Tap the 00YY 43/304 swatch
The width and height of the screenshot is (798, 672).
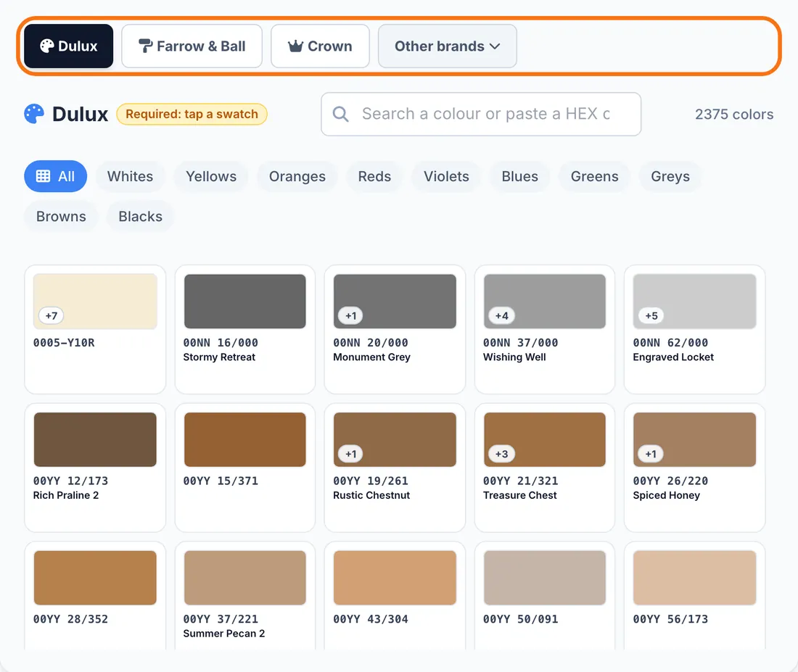tap(395, 577)
